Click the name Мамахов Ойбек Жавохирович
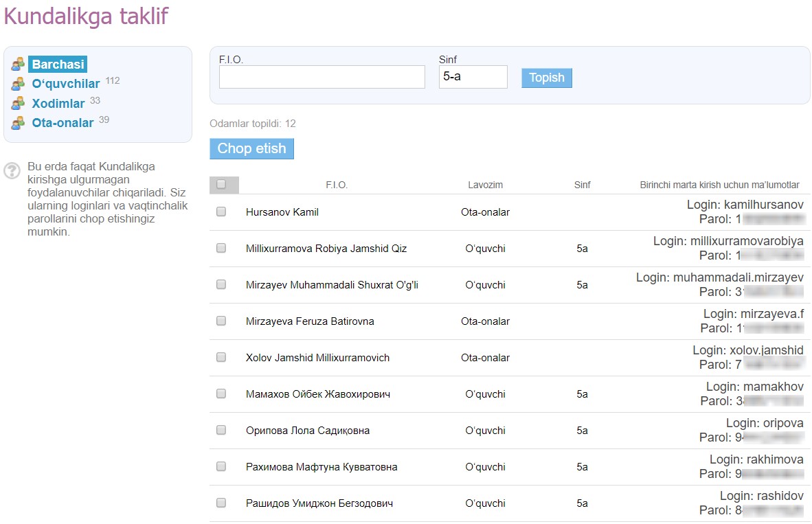 click(318, 394)
